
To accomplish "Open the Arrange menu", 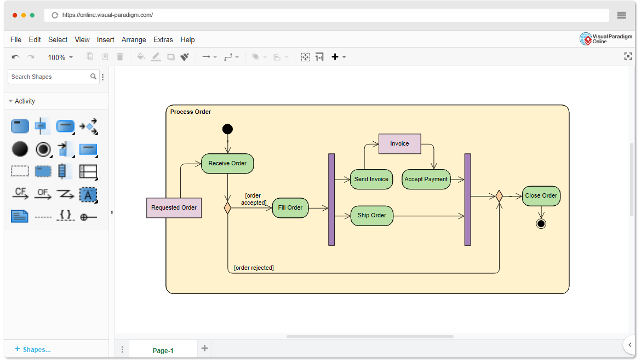I will (x=134, y=39).
